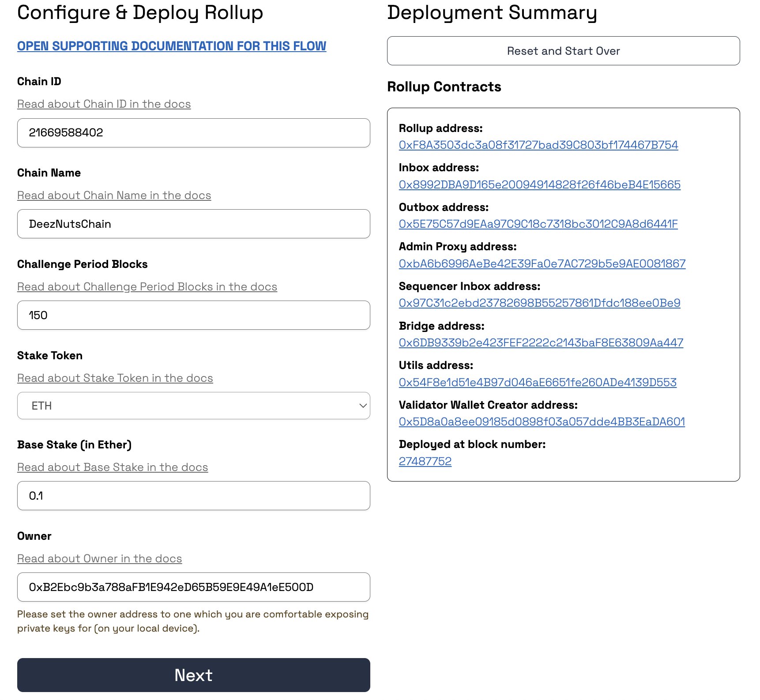Click the Chain Name field showing DeezNutsChain
The height and width of the screenshot is (700, 760).
tap(193, 224)
